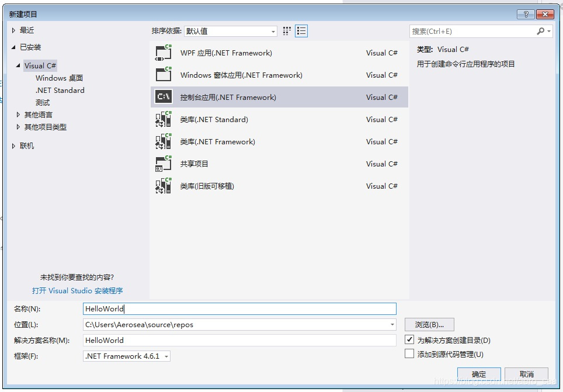Image resolution: width=563 pixels, height=392 pixels.
Task: Click the 取消 (Cancel) button
Action: tap(526, 374)
